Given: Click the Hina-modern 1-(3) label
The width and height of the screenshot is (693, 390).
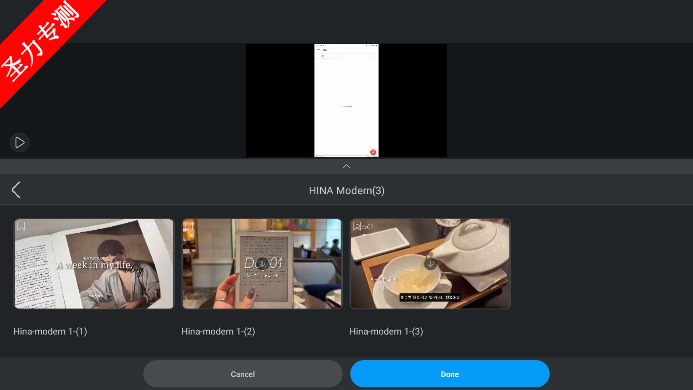Looking at the screenshot, I should (386, 332).
